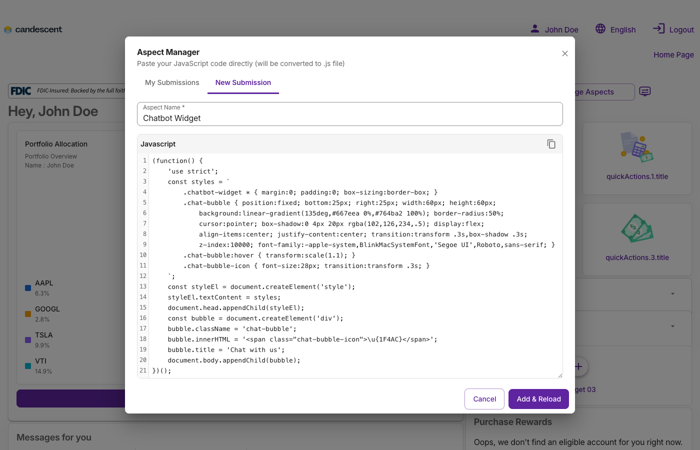Click the Messages for you heading
This screenshot has height=450, width=700.
click(54, 438)
